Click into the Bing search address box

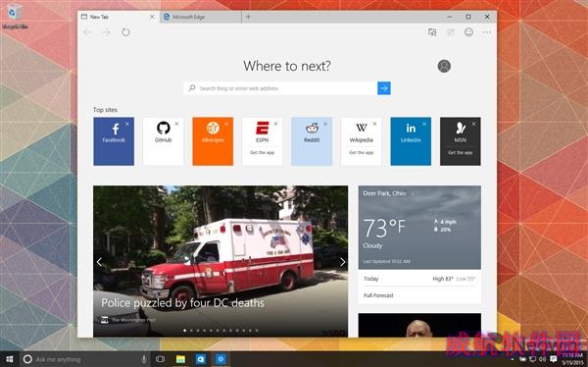pos(280,88)
